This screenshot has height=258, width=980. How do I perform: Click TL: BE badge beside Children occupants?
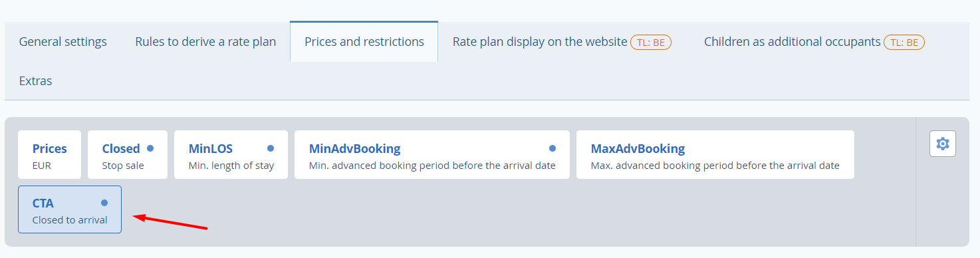(x=904, y=42)
